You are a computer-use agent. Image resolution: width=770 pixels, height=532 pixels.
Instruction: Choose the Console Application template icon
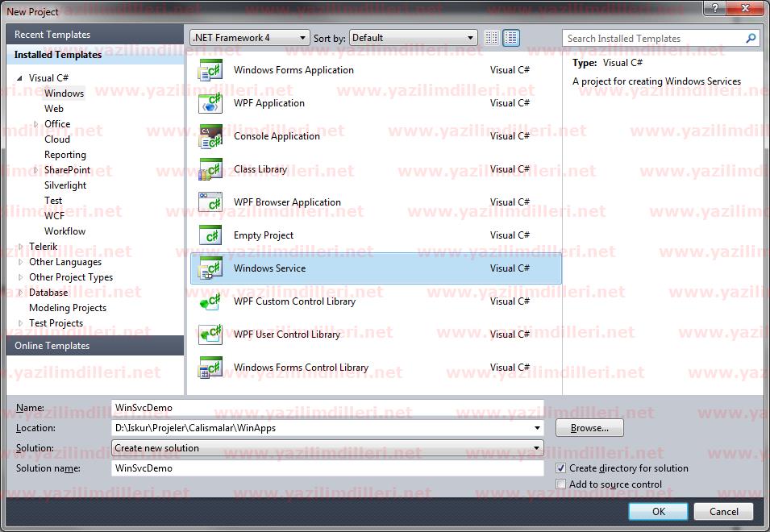point(210,136)
